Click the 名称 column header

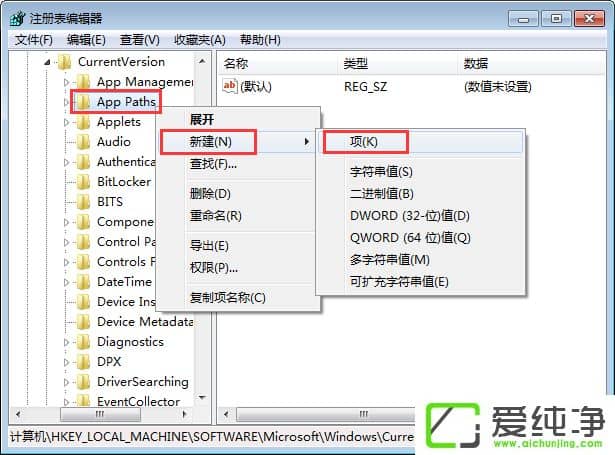pyautogui.click(x=278, y=64)
